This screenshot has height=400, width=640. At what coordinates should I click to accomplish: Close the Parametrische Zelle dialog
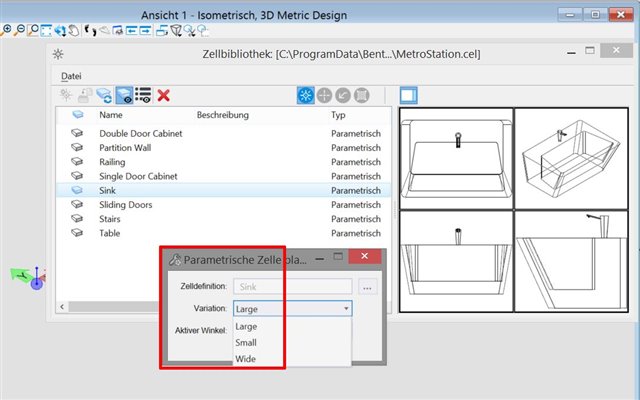[x=365, y=256]
